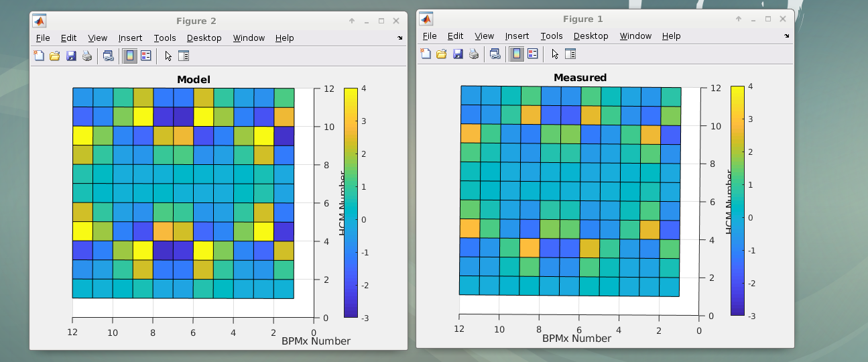Image resolution: width=868 pixels, height=362 pixels.
Task: Dock Figure 1 using the corner arrow
Action: [x=787, y=36]
